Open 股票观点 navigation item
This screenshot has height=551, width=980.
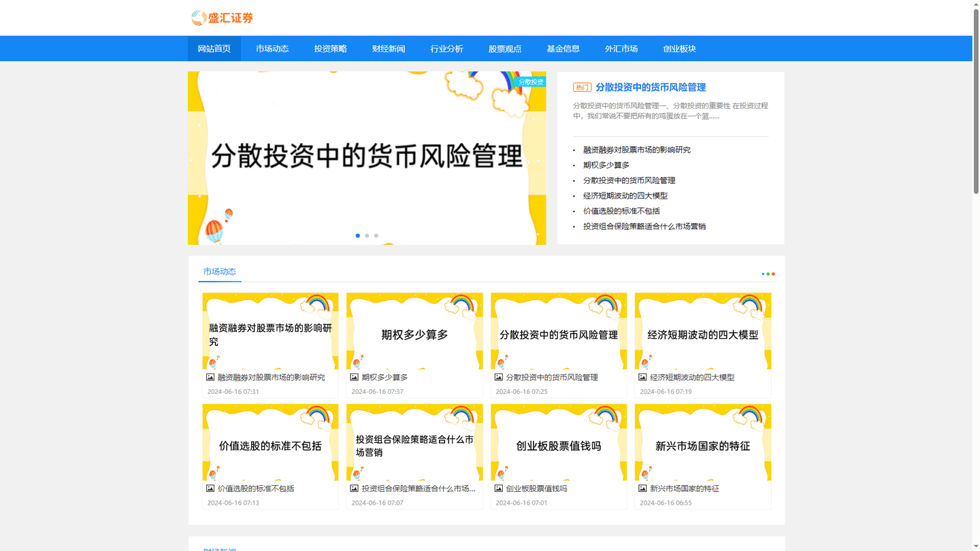[x=505, y=49]
